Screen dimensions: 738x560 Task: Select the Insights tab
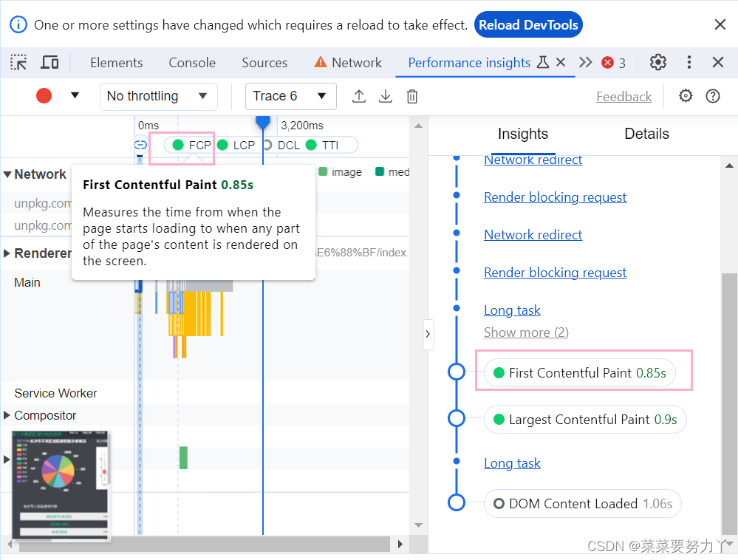523,134
